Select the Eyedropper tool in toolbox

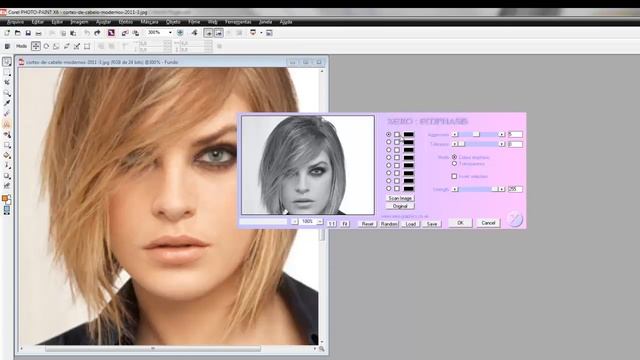click(x=7, y=103)
